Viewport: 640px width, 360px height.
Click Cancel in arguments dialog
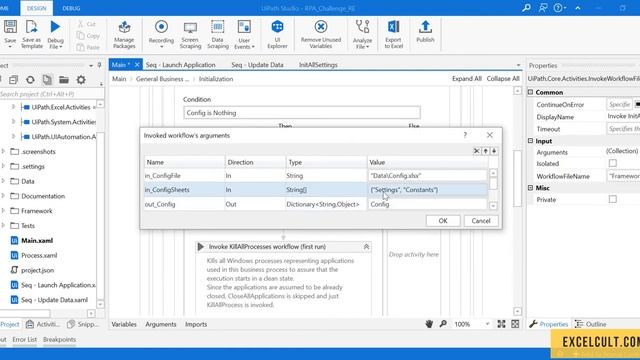[x=481, y=221]
